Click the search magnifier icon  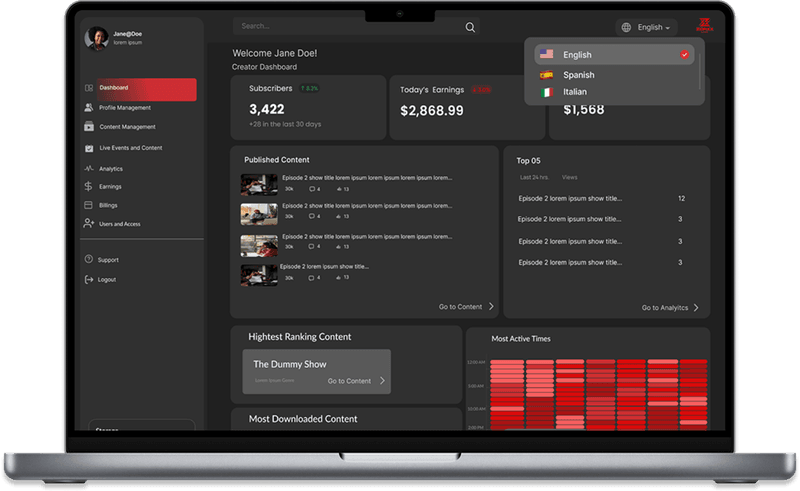coord(470,28)
